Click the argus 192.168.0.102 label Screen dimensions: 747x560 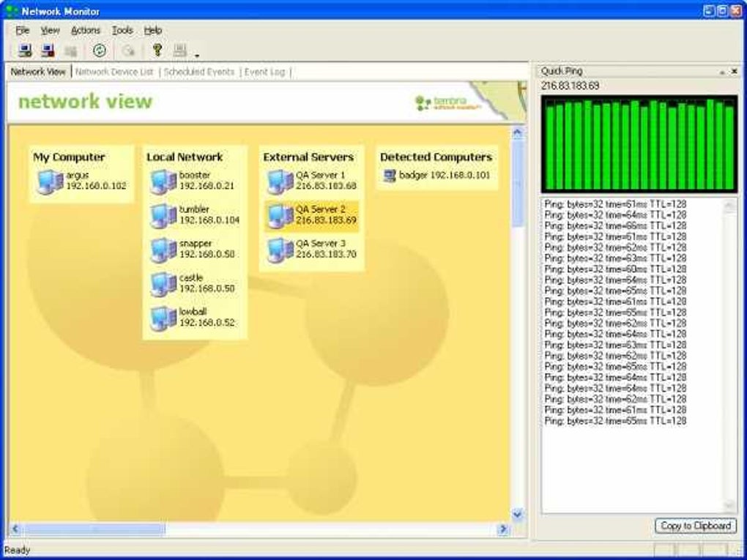pyautogui.click(x=96, y=181)
